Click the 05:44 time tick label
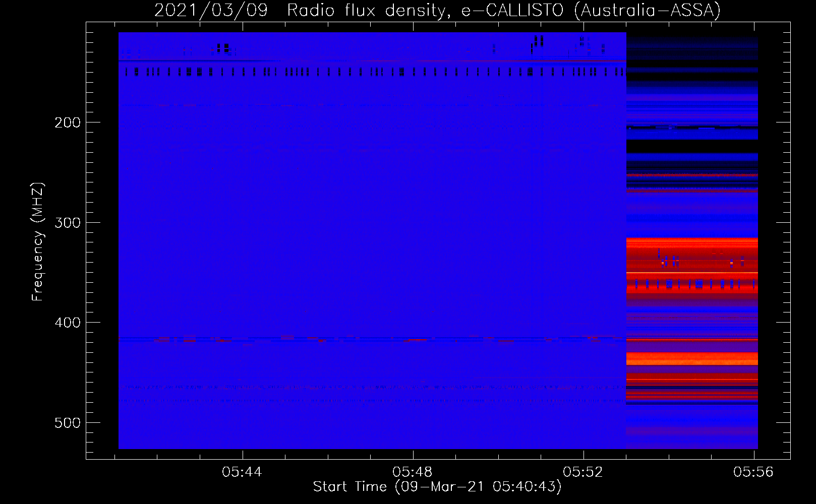816x504 pixels. [x=242, y=472]
